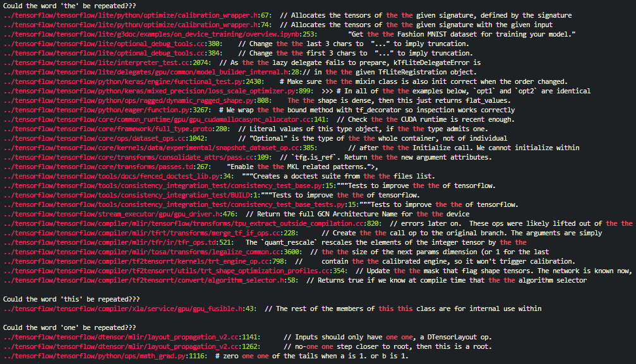Click the gpu_driver.h:476 path
Screen dimensions: 636x364
(x=119, y=214)
